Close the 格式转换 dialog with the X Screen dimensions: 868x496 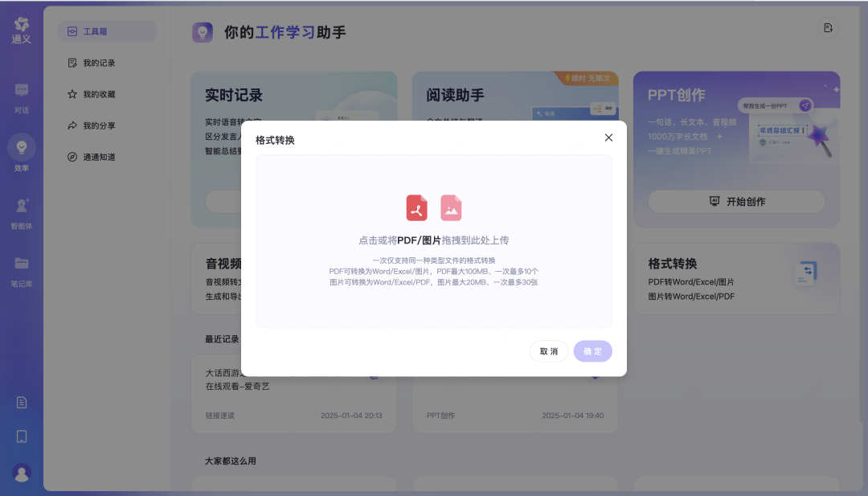click(608, 137)
